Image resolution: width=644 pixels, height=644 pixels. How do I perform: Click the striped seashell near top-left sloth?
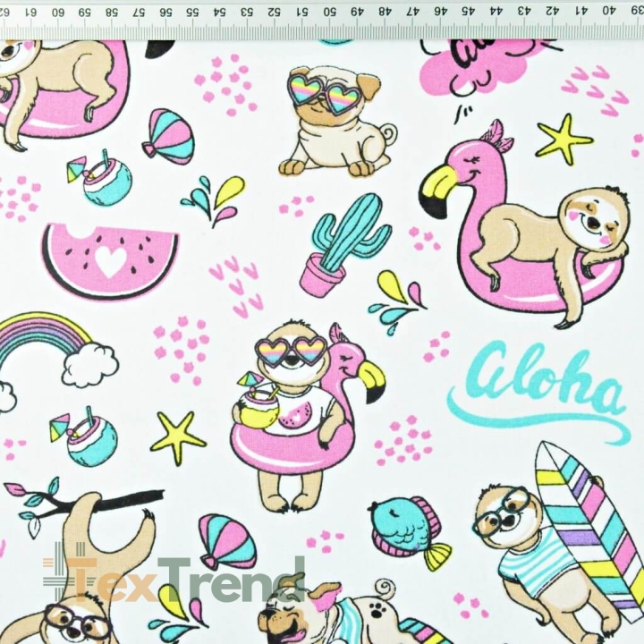168,136
